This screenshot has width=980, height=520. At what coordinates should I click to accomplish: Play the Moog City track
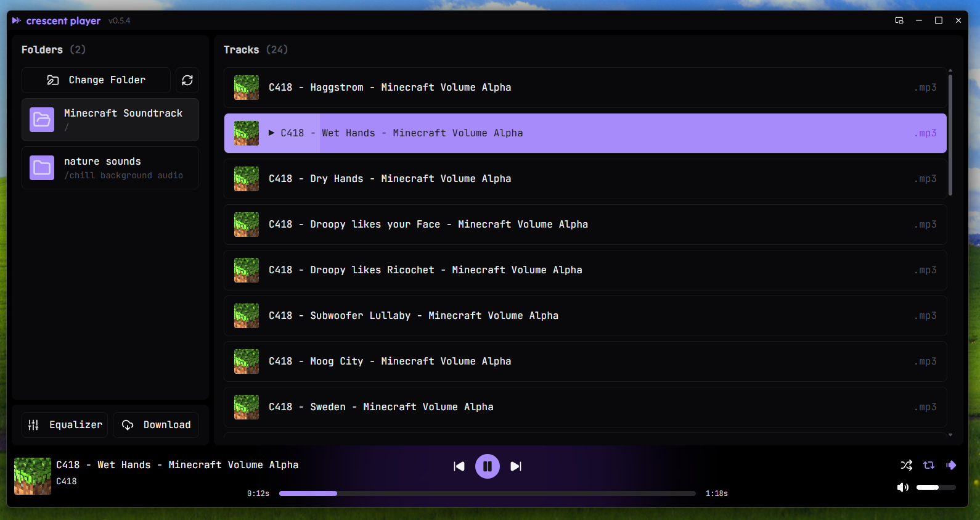point(585,361)
